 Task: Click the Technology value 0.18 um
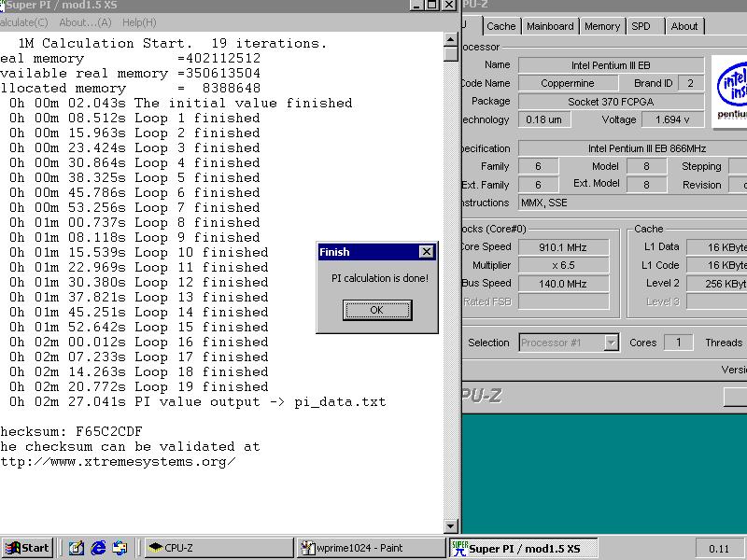coord(544,119)
